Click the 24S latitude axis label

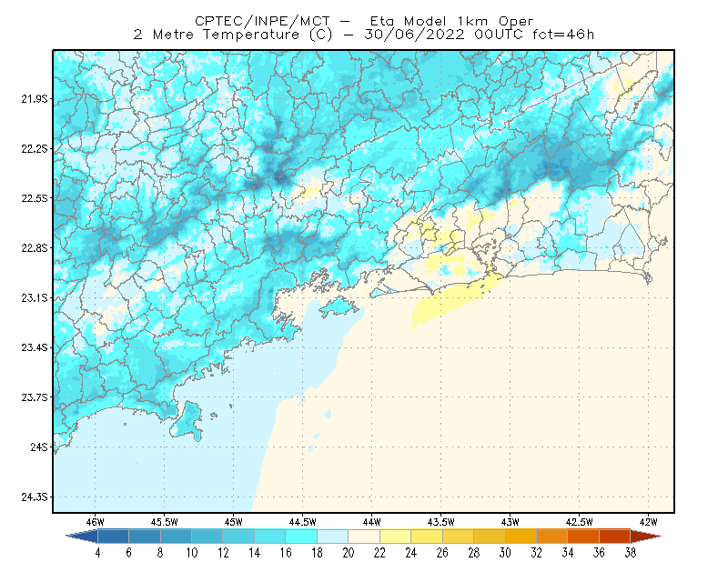pyautogui.click(x=39, y=447)
